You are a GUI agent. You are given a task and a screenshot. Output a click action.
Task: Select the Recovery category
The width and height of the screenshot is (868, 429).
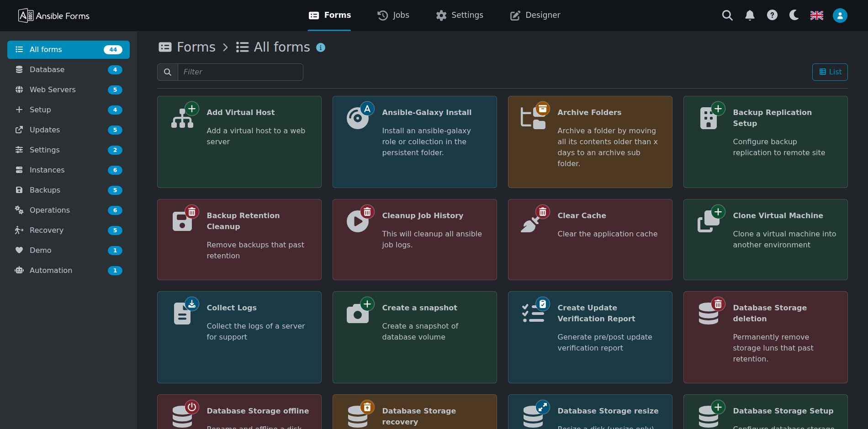click(69, 230)
